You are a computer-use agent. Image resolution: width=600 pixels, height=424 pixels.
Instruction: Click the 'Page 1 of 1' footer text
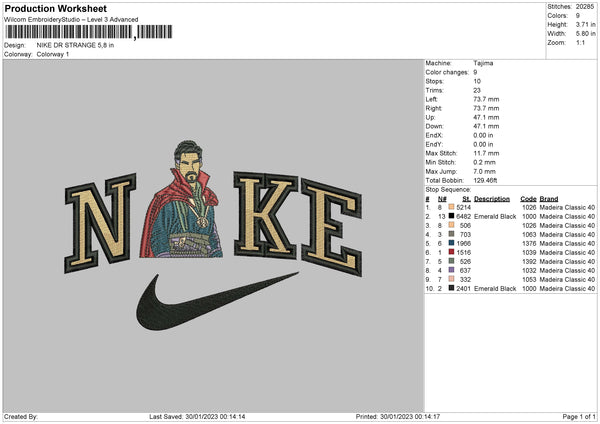579,416
